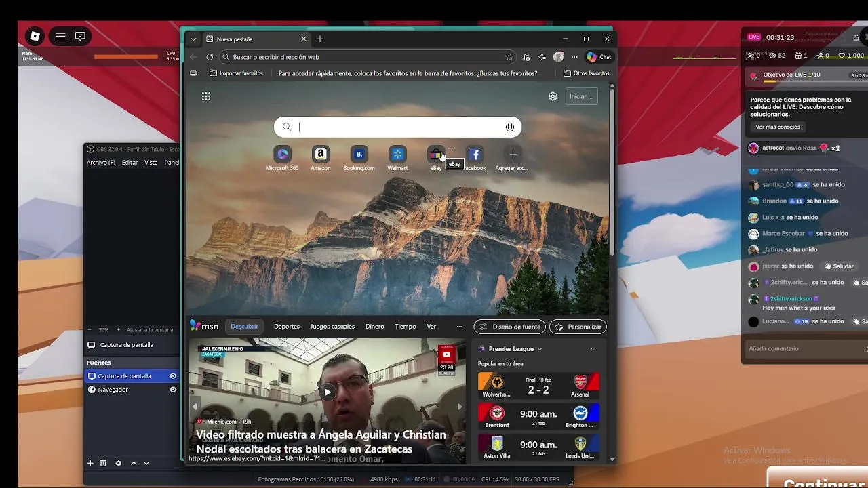Switch to the Juegos casuales tab
868x488 pixels.
point(332,327)
